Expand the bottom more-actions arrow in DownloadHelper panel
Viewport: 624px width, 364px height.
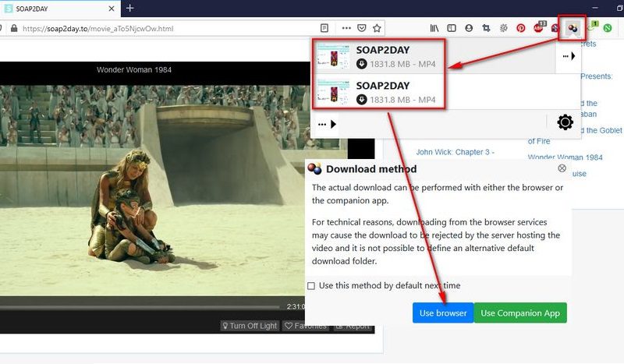[x=327, y=124]
